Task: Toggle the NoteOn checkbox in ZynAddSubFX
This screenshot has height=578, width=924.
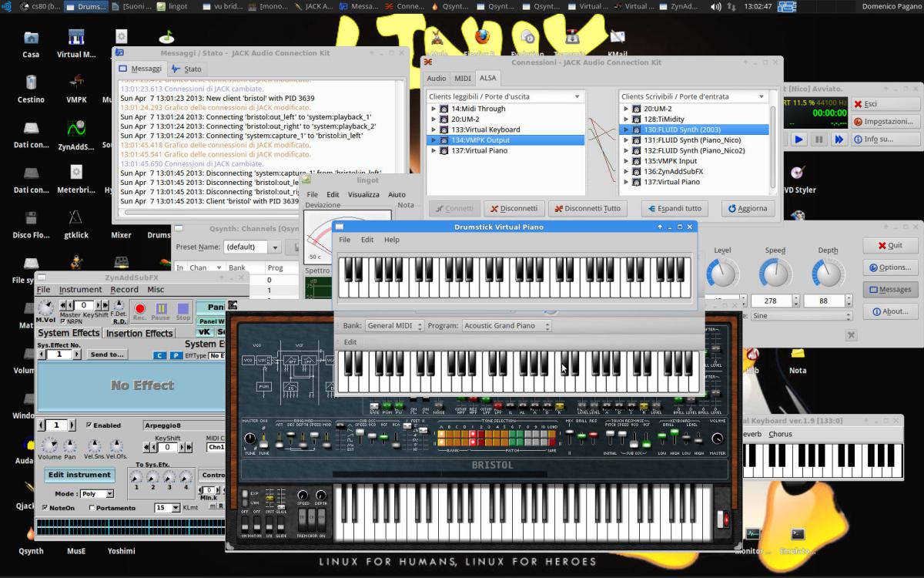Action: 44,508
